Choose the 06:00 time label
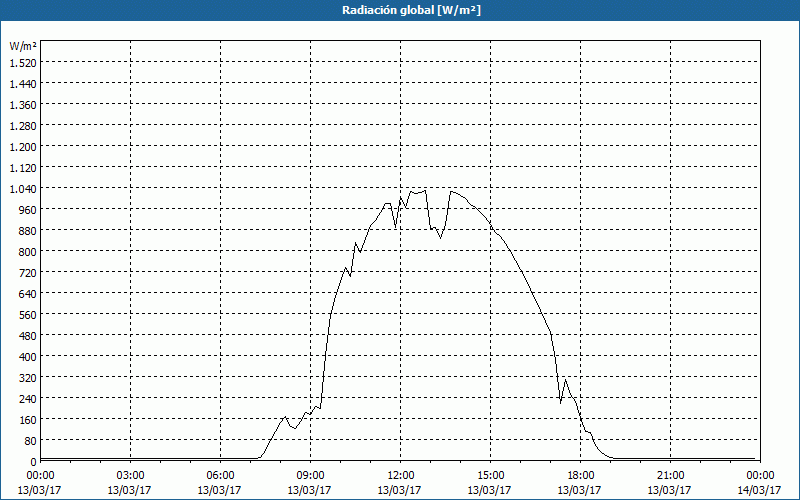800x500 pixels. (220, 476)
